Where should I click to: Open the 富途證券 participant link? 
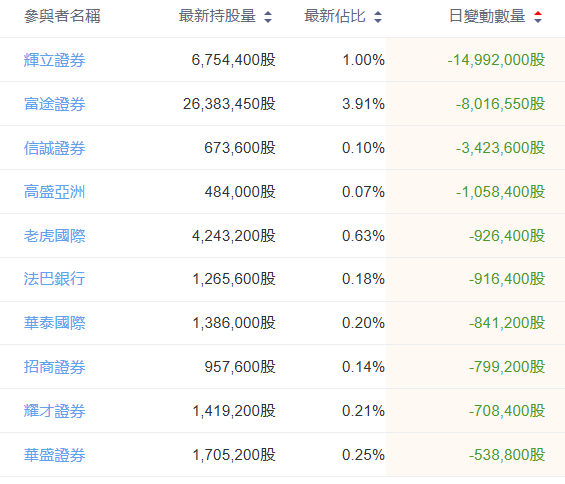click(54, 104)
